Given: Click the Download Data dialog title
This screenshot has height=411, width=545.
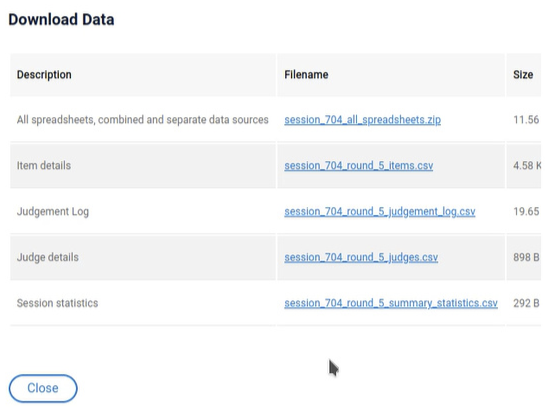Looking at the screenshot, I should tap(61, 19).
